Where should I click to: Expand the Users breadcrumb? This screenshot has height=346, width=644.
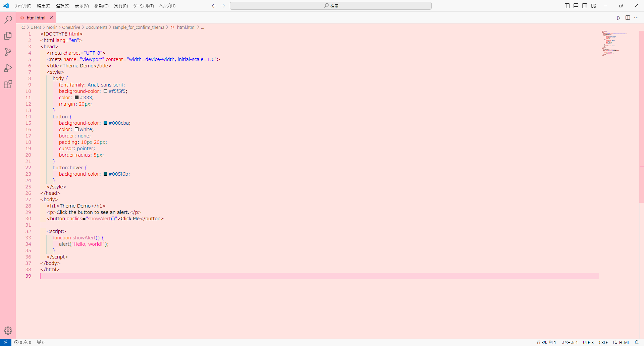(36, 27)
